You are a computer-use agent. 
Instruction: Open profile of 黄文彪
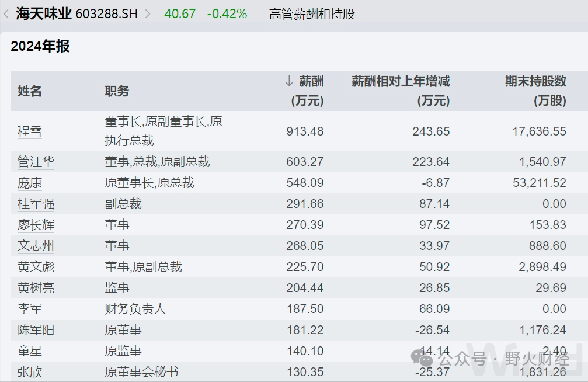(36, 267)
